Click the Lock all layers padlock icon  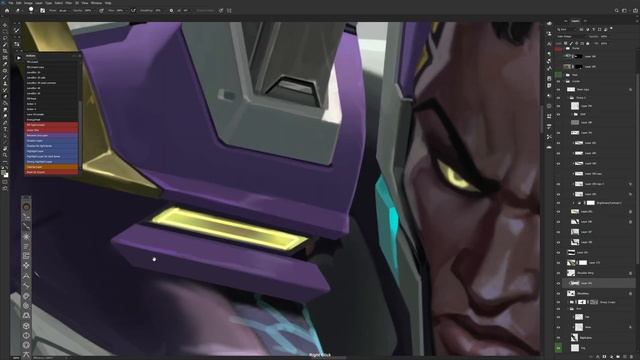tap(587, 43)
